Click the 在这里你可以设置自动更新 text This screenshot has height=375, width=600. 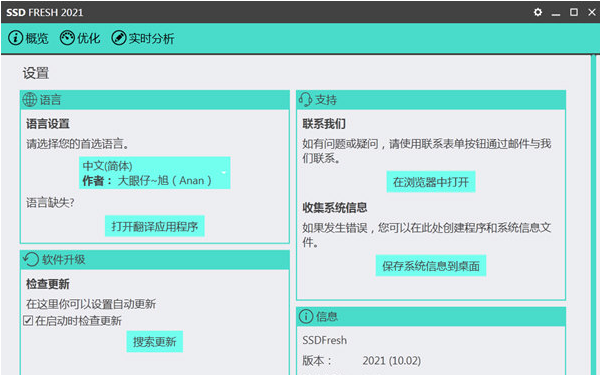tap(91, 304)
